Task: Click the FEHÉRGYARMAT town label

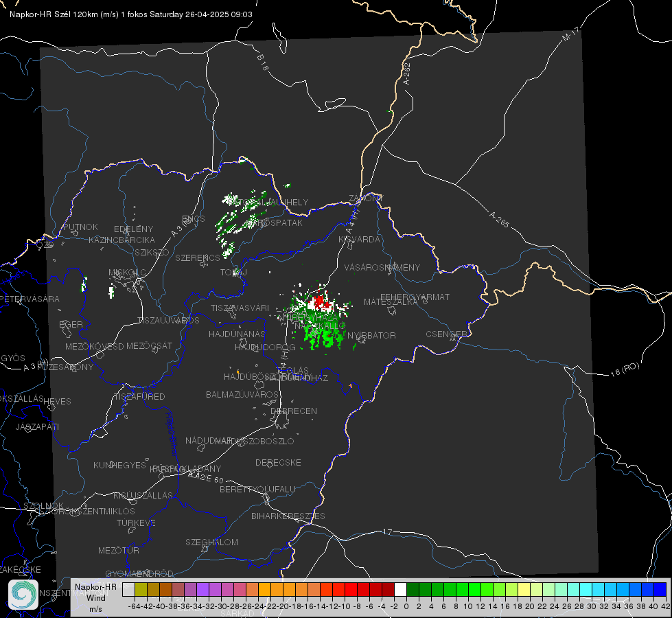Action: (415, 297)
